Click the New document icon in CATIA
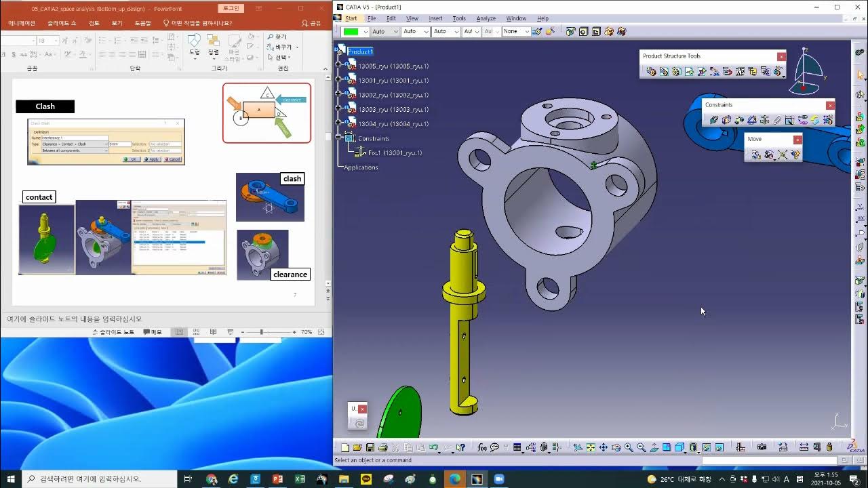Image resolution: width=868 pixels, height=488 pixels. click(x=345, y=447)
